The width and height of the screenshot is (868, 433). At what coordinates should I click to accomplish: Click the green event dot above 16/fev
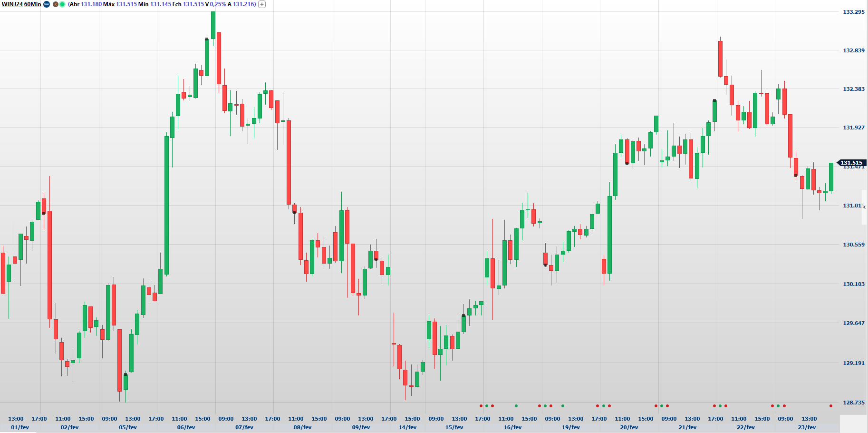click(x=516, y=406)
